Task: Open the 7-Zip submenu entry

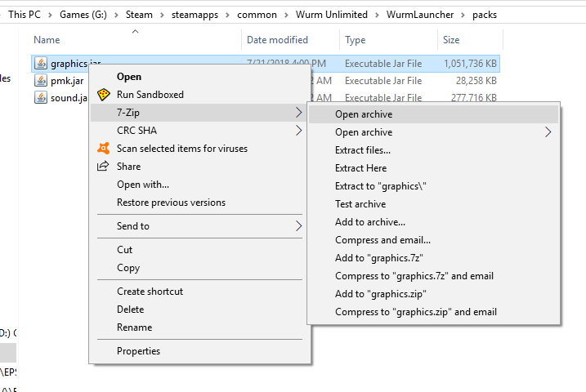Action: [x=200, y=113]
